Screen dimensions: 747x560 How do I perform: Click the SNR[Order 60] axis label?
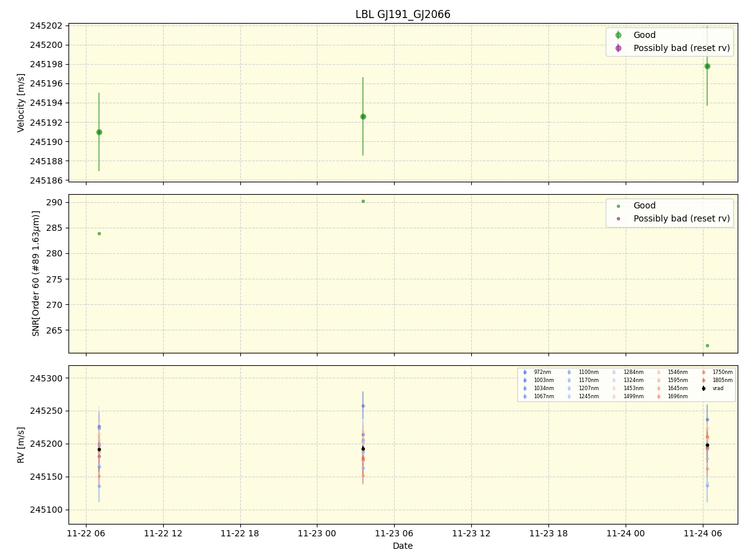tap(36, 273)
